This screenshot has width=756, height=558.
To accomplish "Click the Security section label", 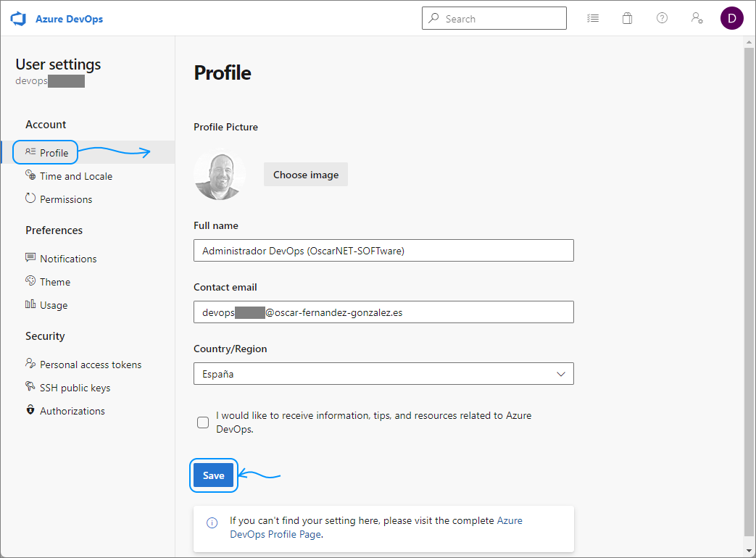I will pos(46,336).
